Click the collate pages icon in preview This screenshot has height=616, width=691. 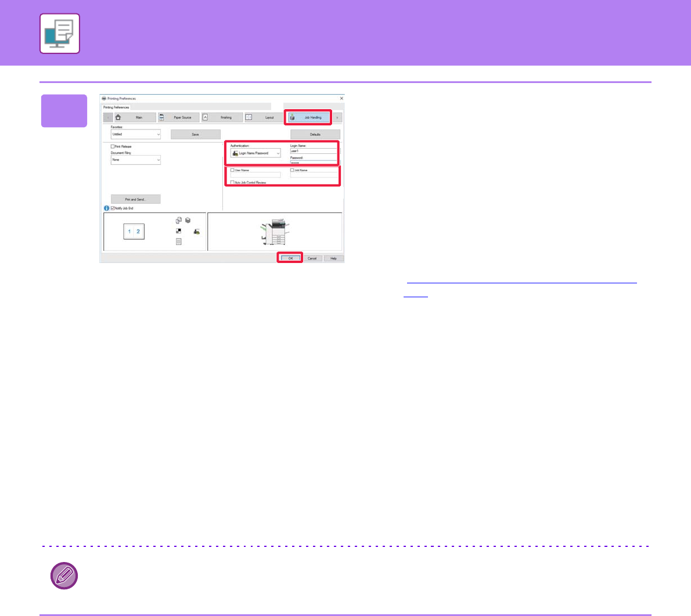pyautogui.click(x=178, y=220)
